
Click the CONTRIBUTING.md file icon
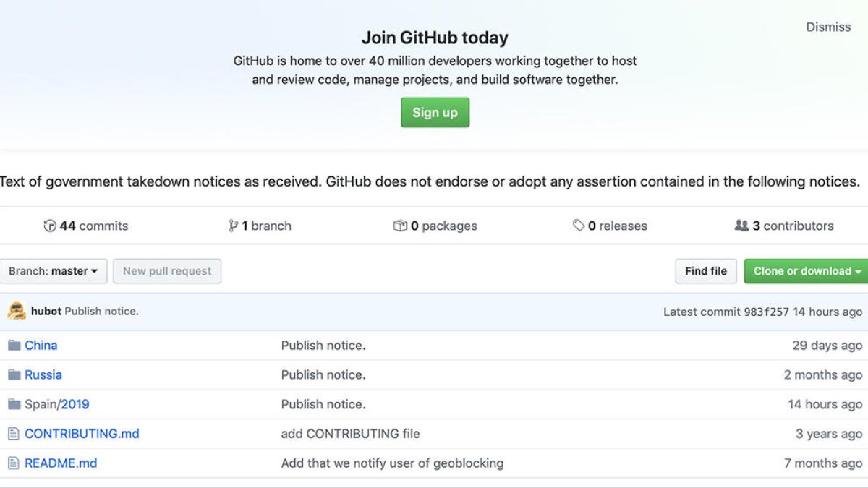pos(13,434)
